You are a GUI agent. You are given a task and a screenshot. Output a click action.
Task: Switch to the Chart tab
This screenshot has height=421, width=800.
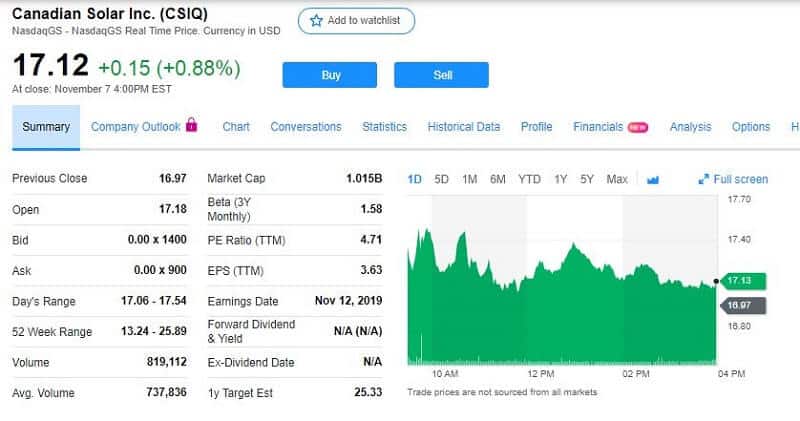coord(236,127)
